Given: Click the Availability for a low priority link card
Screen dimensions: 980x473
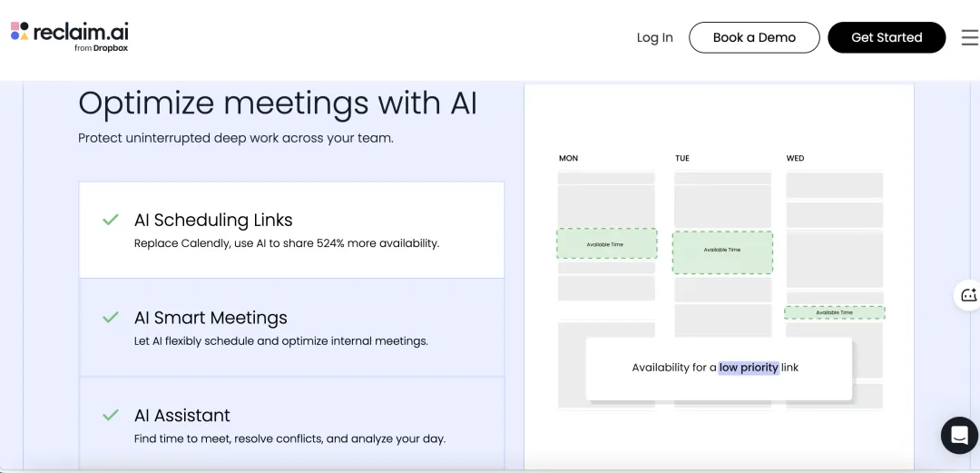Looking at the screenshot, I should 718,368.
